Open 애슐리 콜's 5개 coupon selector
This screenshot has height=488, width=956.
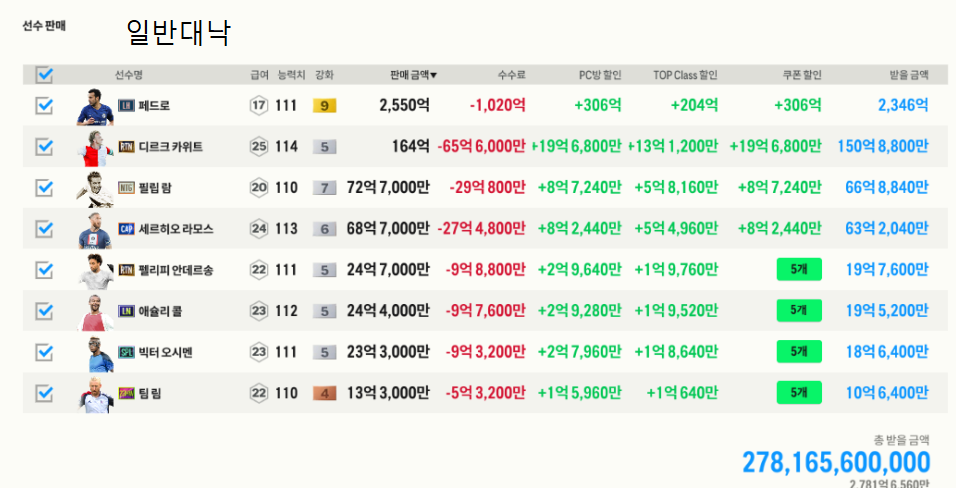[798, 310]
